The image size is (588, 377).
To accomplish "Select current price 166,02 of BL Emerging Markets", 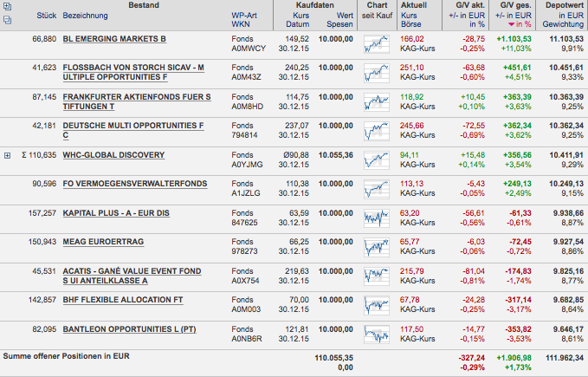I will tap(411, 39).
